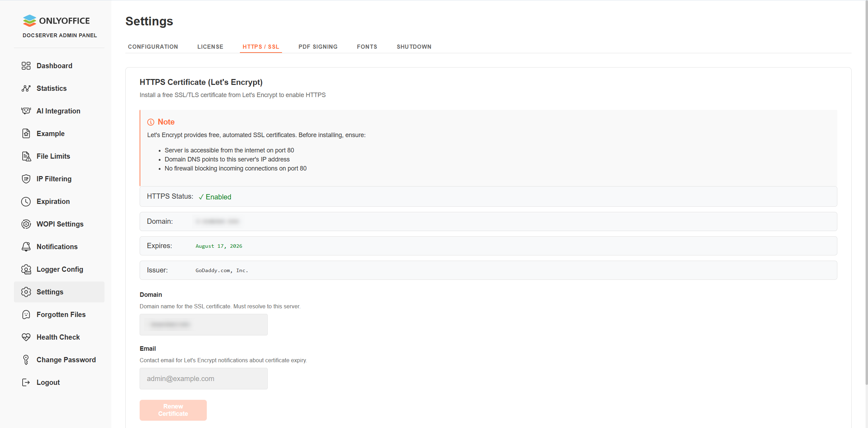This screenshot has width=868, height=428.
Task: Click the IP Filtering shield icon
Action: pos(26,179)
